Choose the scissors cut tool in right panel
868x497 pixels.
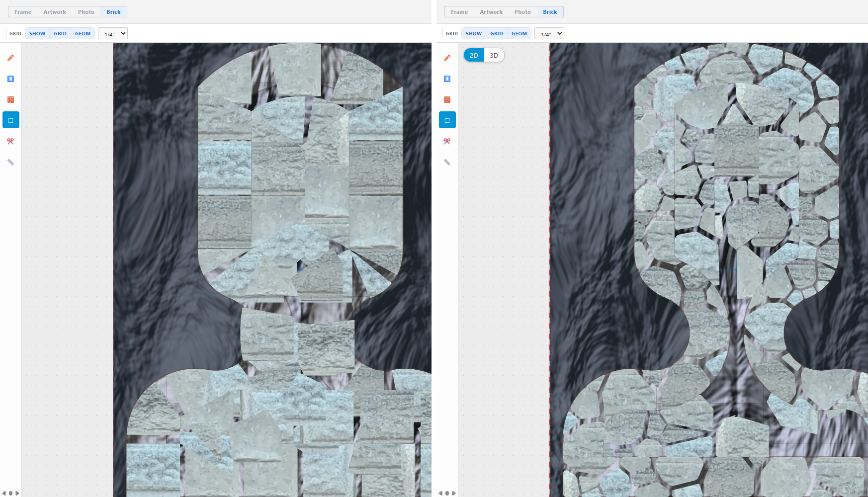coord(447,141)
